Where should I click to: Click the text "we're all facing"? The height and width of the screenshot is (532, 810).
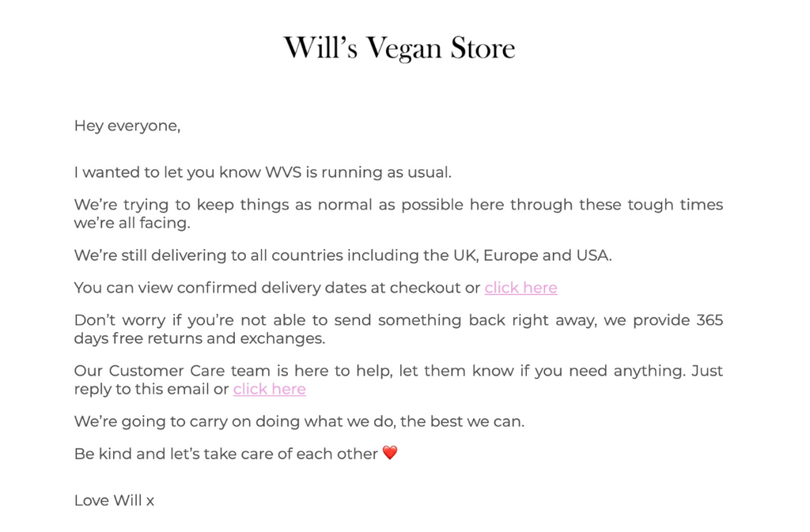coord(132,223)
